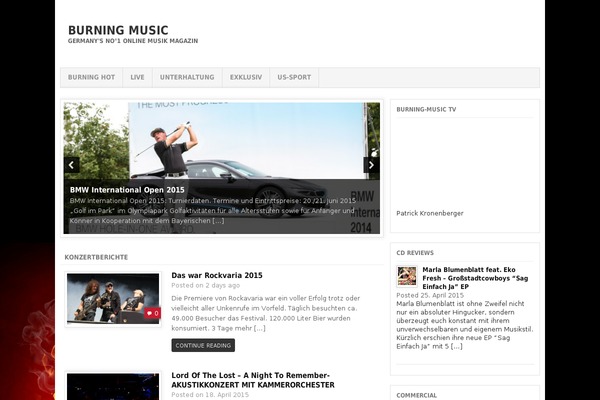Advance the slider with right arrow
This screenshot has height=400, width=600.
[x=371, y=165]
